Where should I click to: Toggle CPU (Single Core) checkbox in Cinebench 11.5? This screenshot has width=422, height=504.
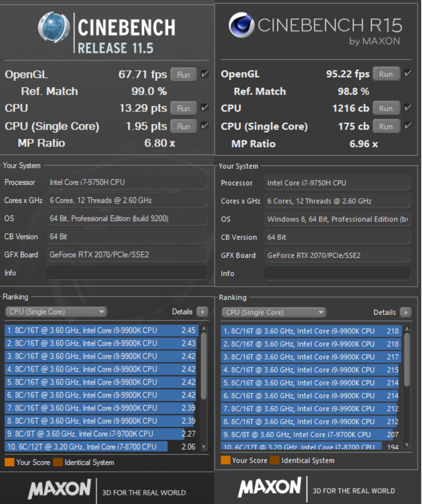205,126
